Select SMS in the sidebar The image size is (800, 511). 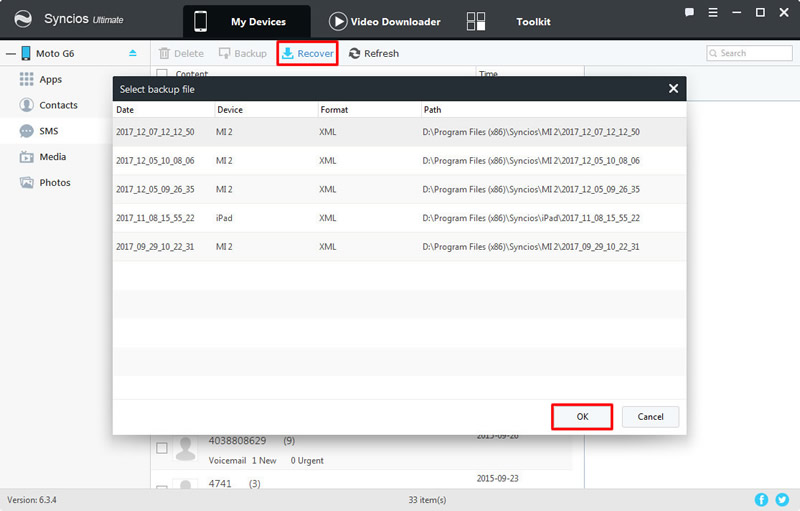click(x=48, y=131)
